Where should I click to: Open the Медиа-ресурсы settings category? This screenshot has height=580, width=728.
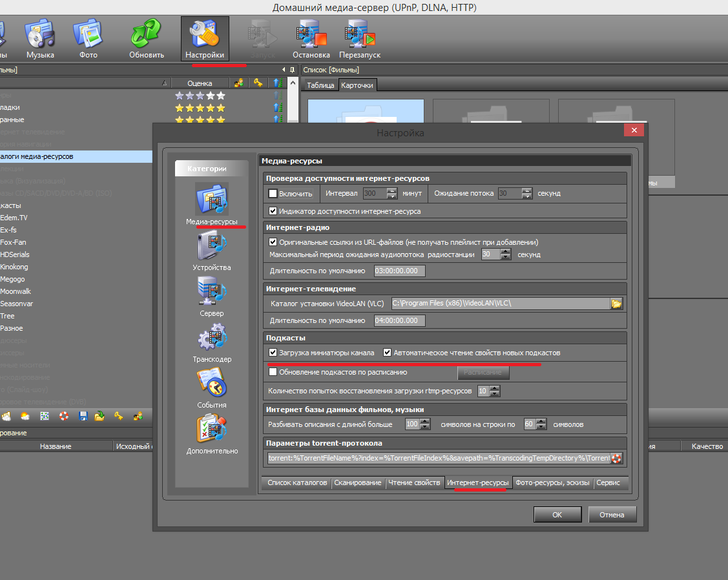[211, 200]
